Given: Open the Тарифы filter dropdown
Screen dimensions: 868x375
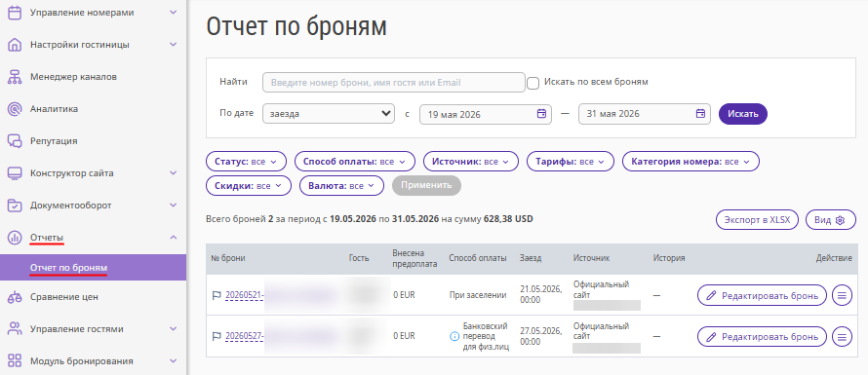Looking at the screenshot, I should coord(571,162).
